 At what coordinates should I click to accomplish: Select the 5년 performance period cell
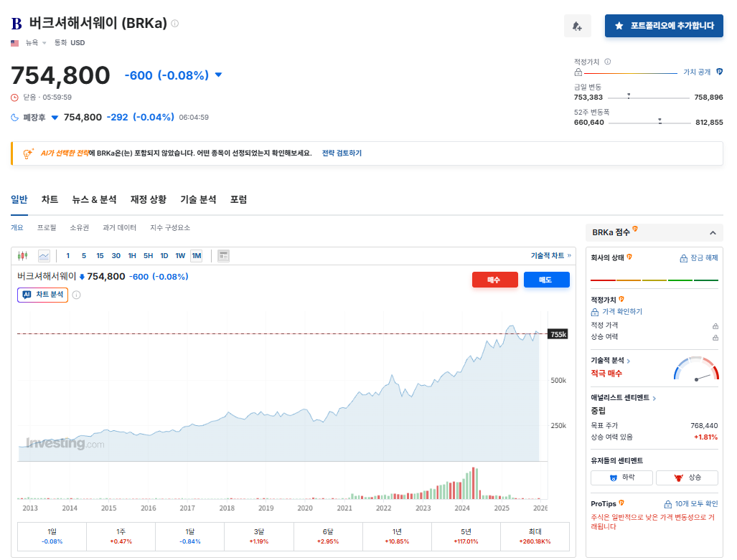click(466, 536)
